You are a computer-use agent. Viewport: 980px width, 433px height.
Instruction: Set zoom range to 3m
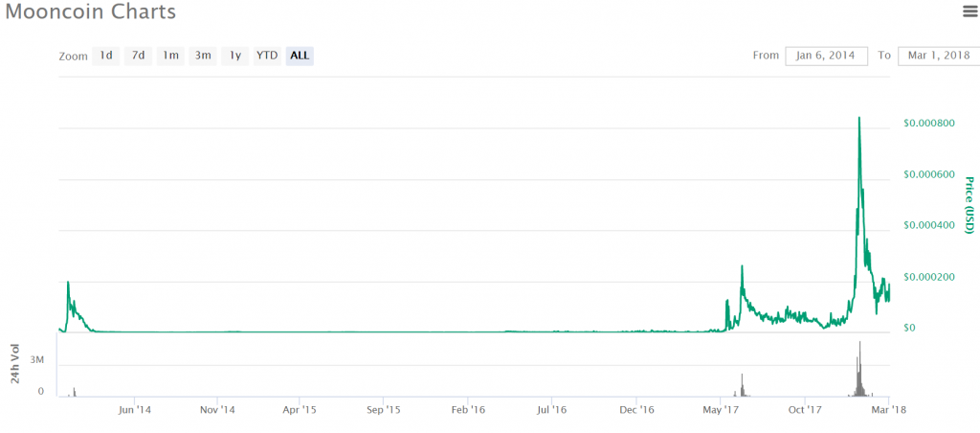tap(203, 56)
